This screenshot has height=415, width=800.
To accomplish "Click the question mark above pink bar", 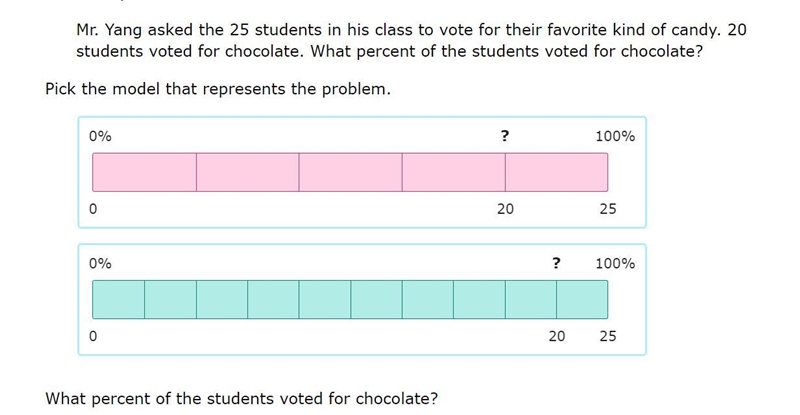I will [505, 136].
